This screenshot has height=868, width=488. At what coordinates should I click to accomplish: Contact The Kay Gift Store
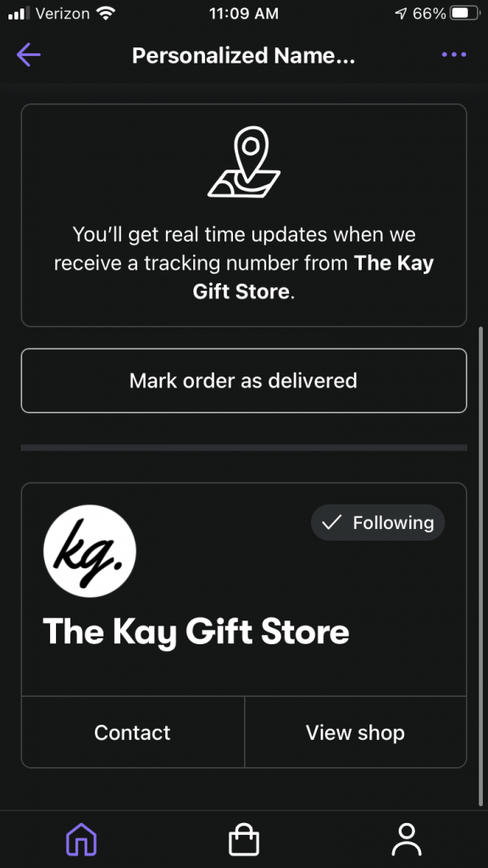click(x=133, y=732)
